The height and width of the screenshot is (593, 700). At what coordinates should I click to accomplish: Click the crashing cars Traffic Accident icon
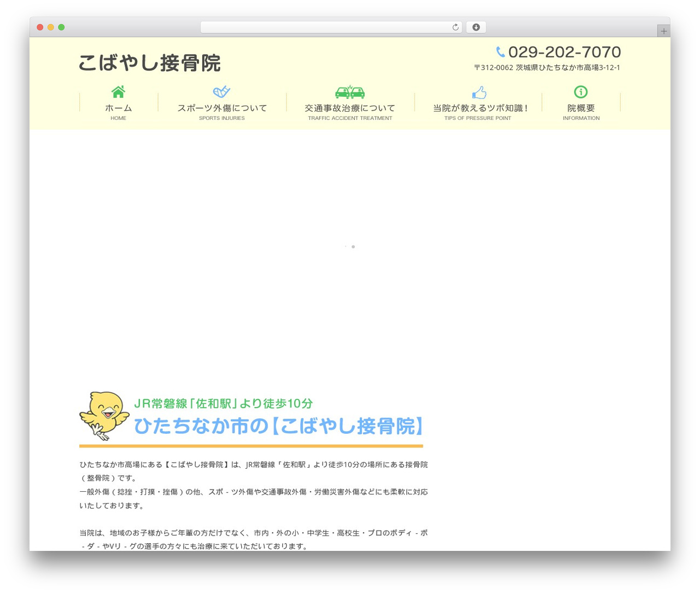(350, 92)
